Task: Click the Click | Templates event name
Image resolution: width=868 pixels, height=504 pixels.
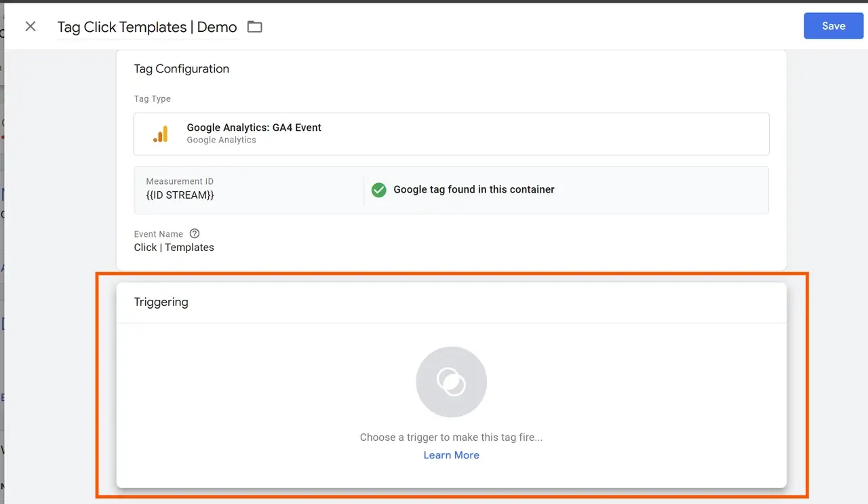Action: (x=174, y=248)
